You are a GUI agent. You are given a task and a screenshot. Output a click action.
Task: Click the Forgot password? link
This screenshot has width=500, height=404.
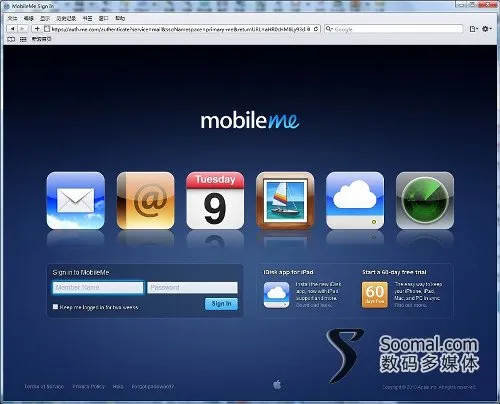click(153, 387)
